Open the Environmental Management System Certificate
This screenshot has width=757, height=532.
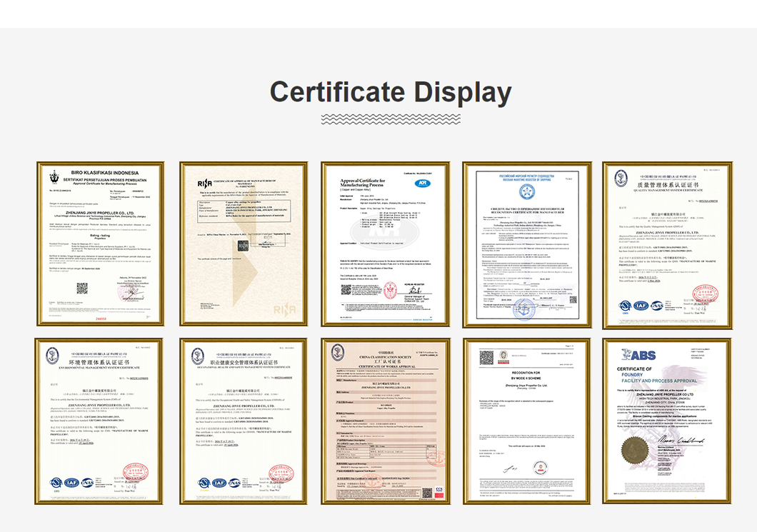(100, 421)
